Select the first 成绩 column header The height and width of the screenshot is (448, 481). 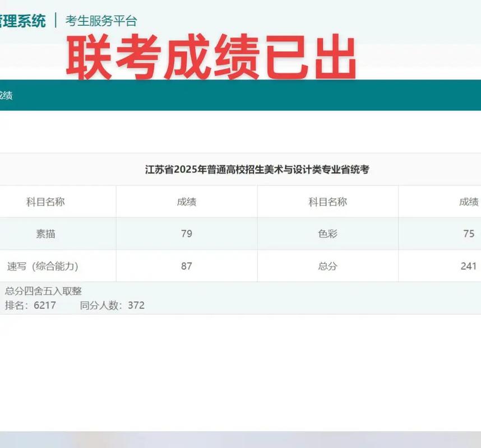click(186, 202)
